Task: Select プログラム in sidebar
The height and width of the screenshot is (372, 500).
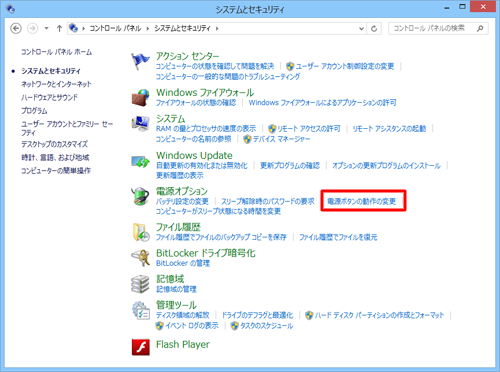Action: tap(34, 111)
